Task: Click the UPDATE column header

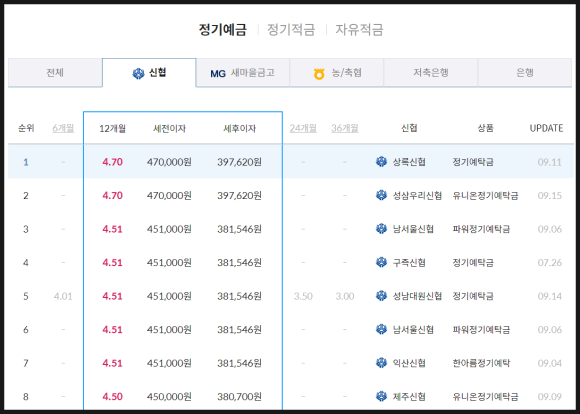Action: pos(546,128)
